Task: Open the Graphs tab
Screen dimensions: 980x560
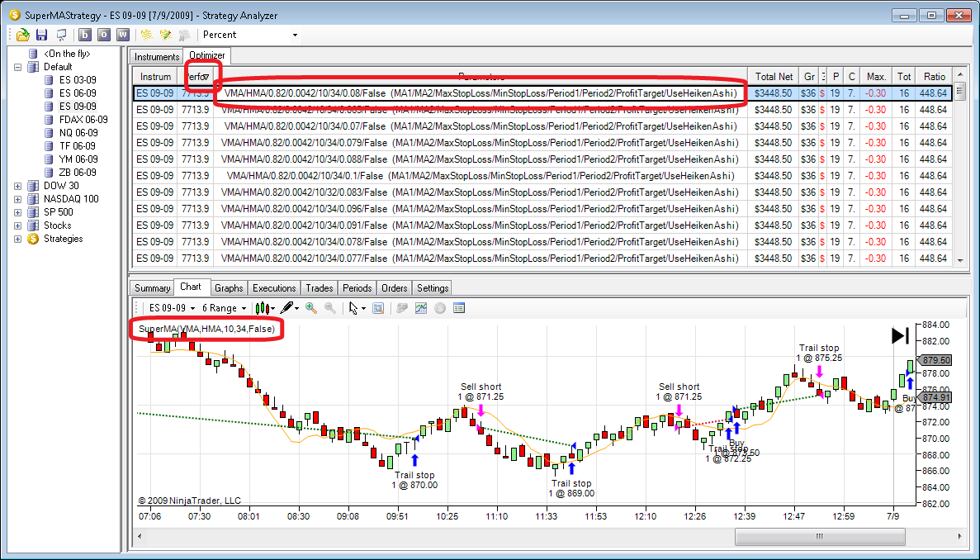Action: point(228,288)
